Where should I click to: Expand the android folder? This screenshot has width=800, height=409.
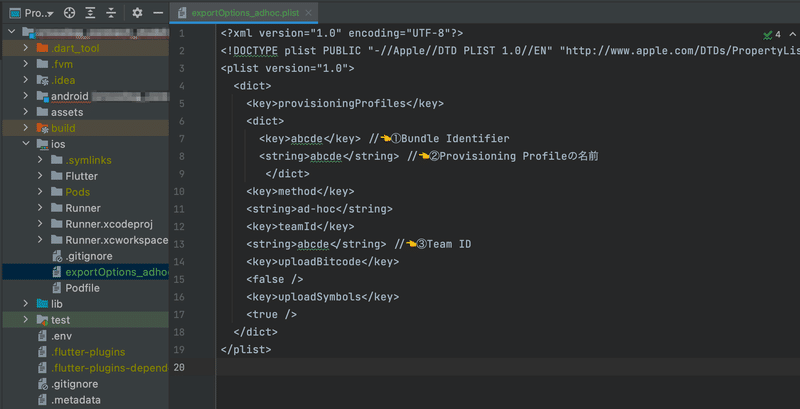tap(26, 96)
